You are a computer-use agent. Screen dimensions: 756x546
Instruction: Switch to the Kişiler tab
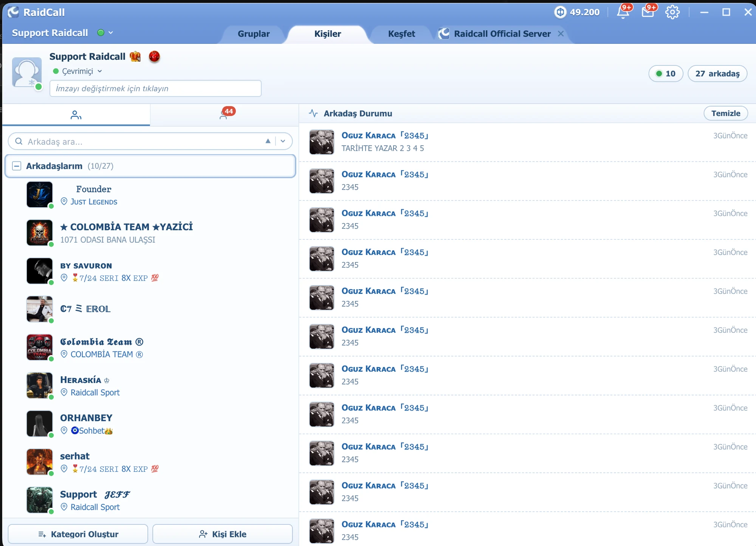[328, 34]
